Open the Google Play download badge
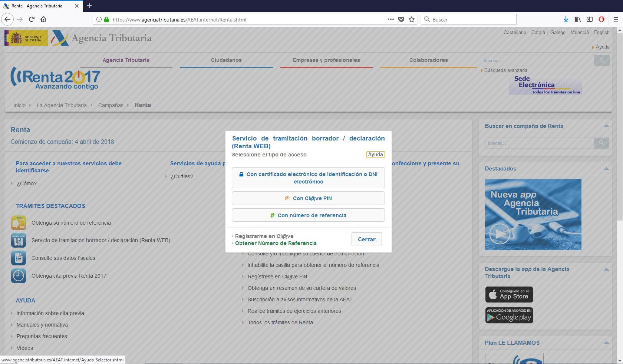The width and height of the screenshot is (623, 364). pos(509,315)
